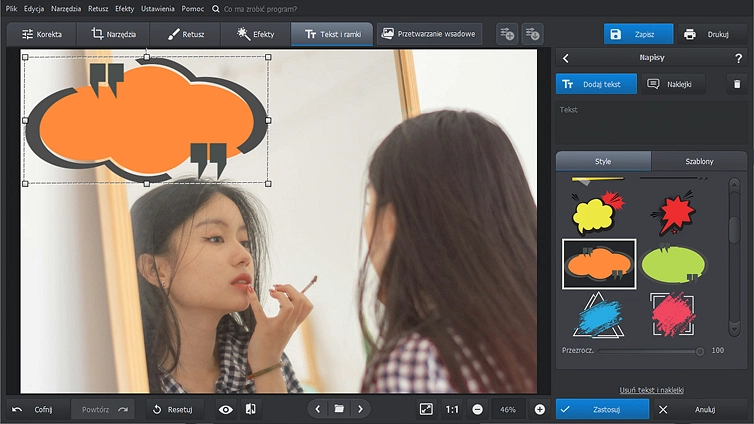Go to the next image arrow
The image size is (754, 424).
[360, 409]
